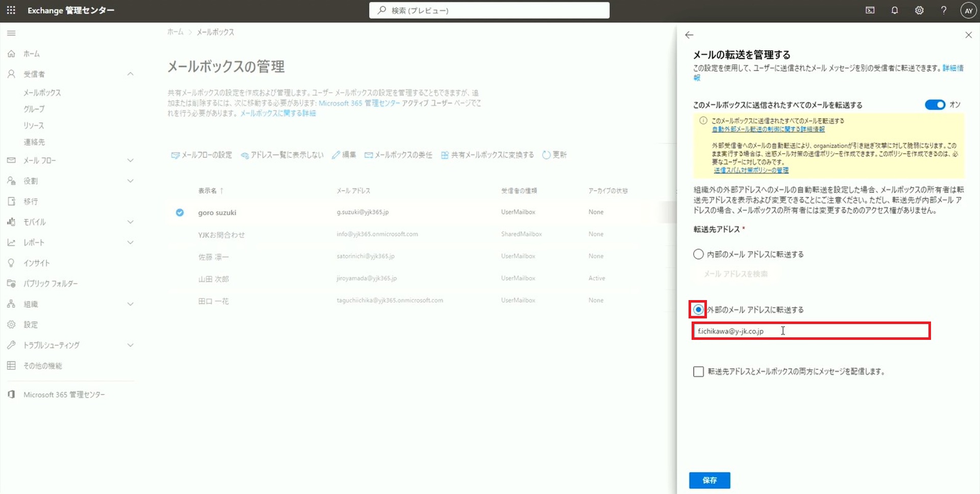Open the settings gear in header
This screenshot has width=980, height=494.
919,10
